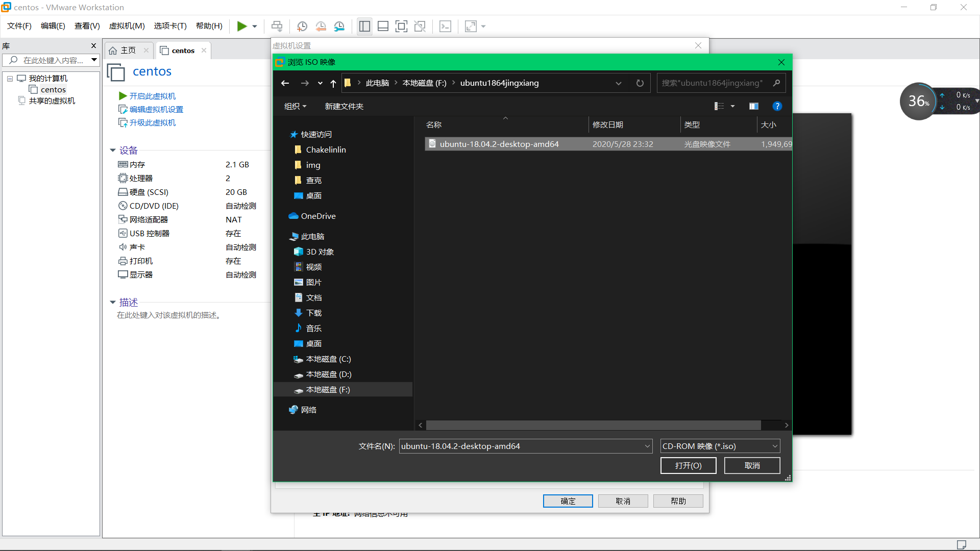This screenshot has width=980, height=551.
Task: Select 下载 folder in navigation pane
Action: tap(314, 313)
